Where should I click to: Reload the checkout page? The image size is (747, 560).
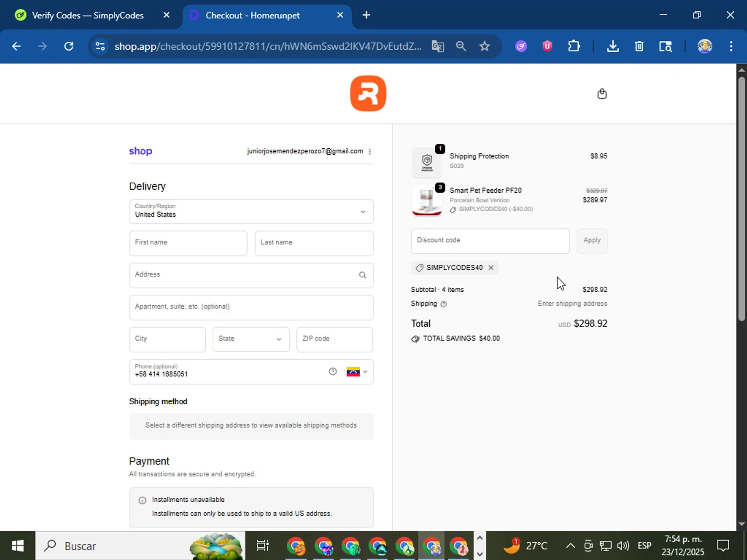(69, 46)
